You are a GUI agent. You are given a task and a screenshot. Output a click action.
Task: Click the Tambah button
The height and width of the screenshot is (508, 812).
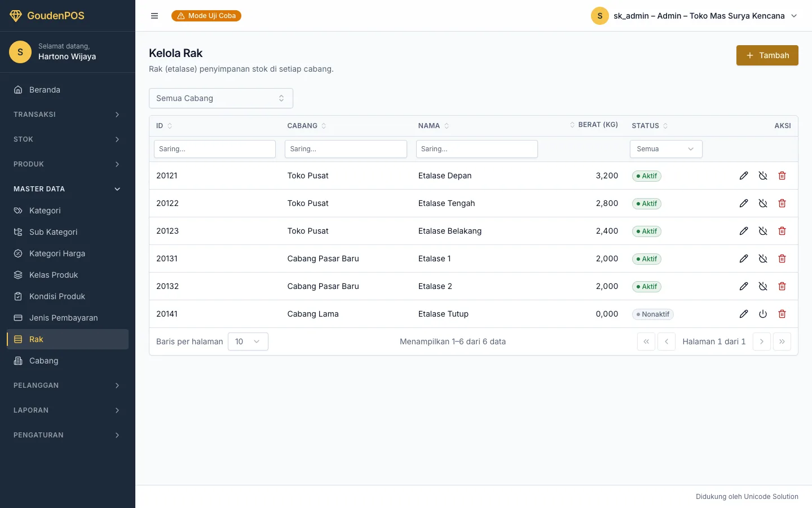tap(767, 55)
